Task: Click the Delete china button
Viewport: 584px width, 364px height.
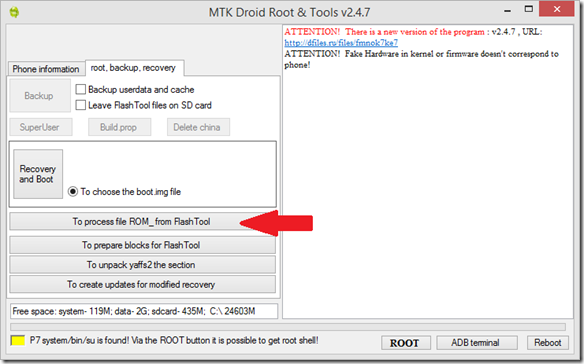Action: [198, 127]
